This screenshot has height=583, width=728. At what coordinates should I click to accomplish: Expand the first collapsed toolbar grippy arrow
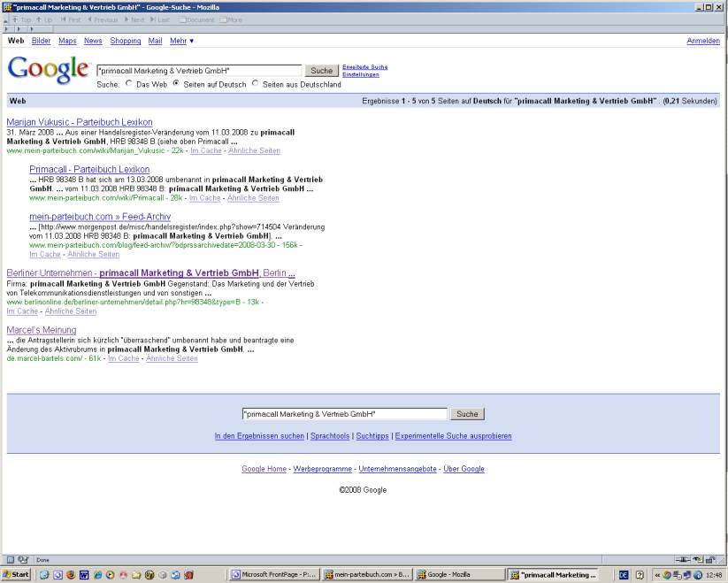tap(6, 29)
